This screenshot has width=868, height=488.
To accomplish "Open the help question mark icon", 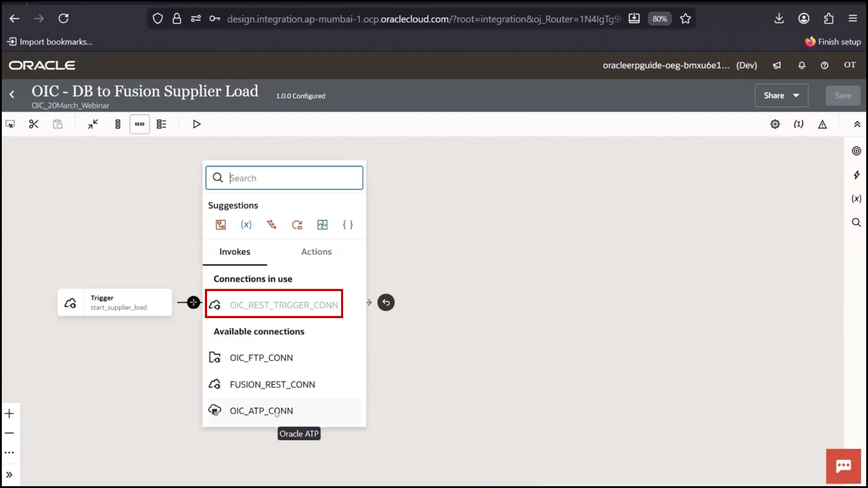I will (x=825, y=65).
